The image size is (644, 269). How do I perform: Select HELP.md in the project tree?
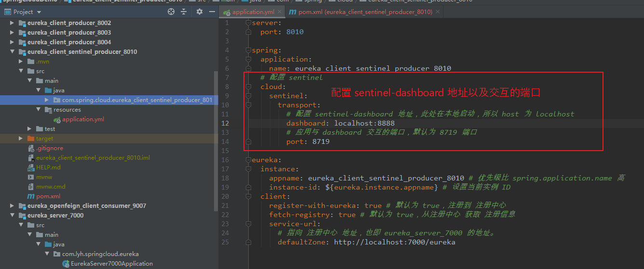(48, 167)
